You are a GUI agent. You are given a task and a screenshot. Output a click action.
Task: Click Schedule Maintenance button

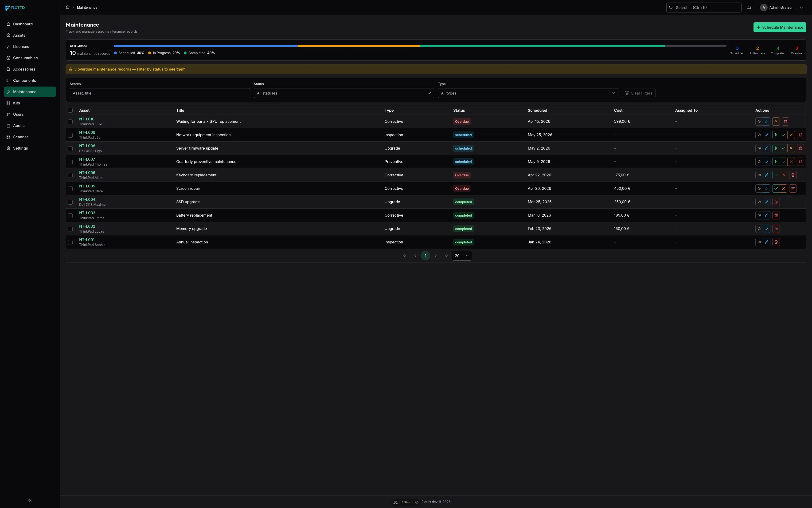point(780,27)
